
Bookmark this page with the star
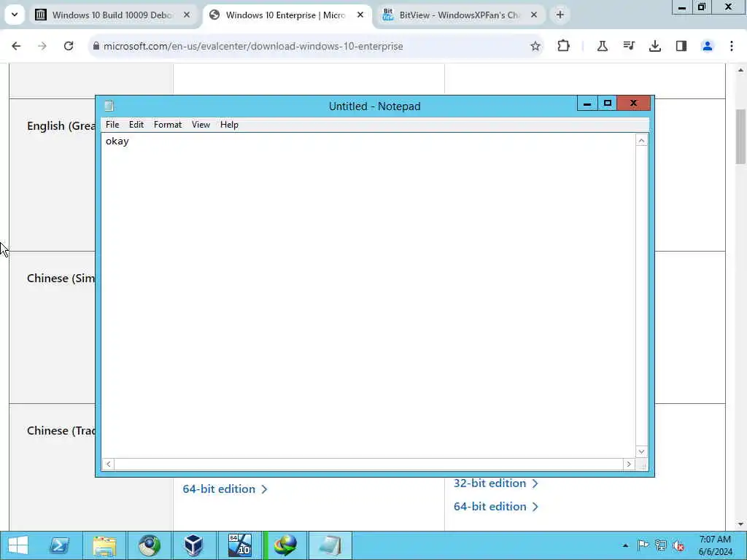point(535,46)
